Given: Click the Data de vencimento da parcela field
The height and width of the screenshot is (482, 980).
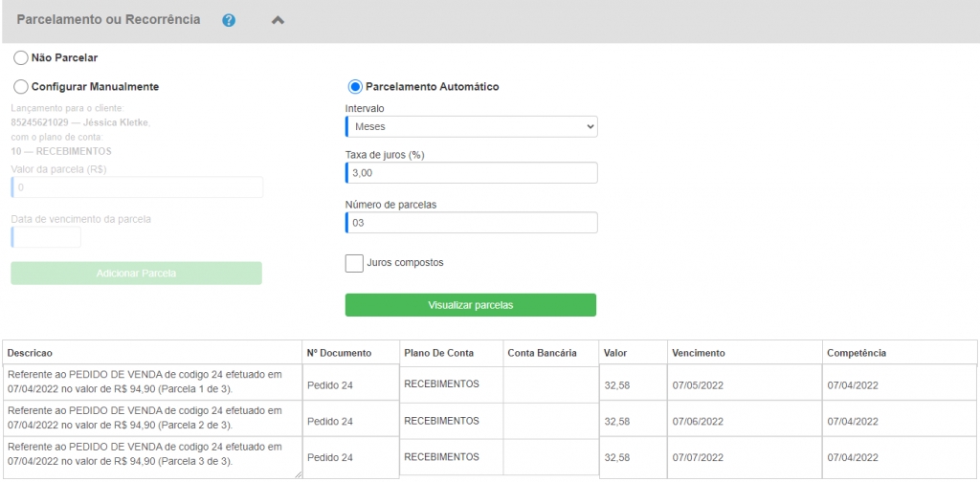Looking at the screenshot, I should 46,237.
